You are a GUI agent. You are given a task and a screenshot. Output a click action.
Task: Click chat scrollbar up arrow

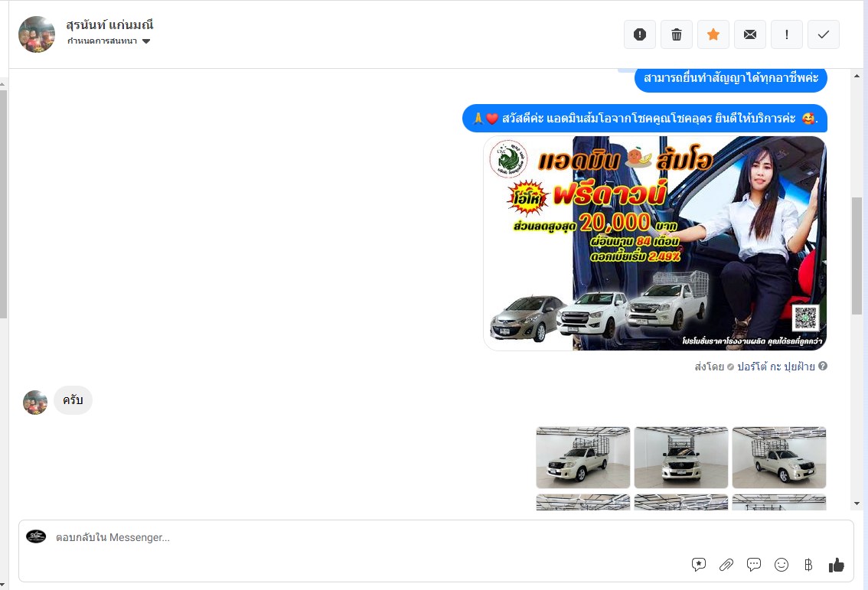point(857,76)
